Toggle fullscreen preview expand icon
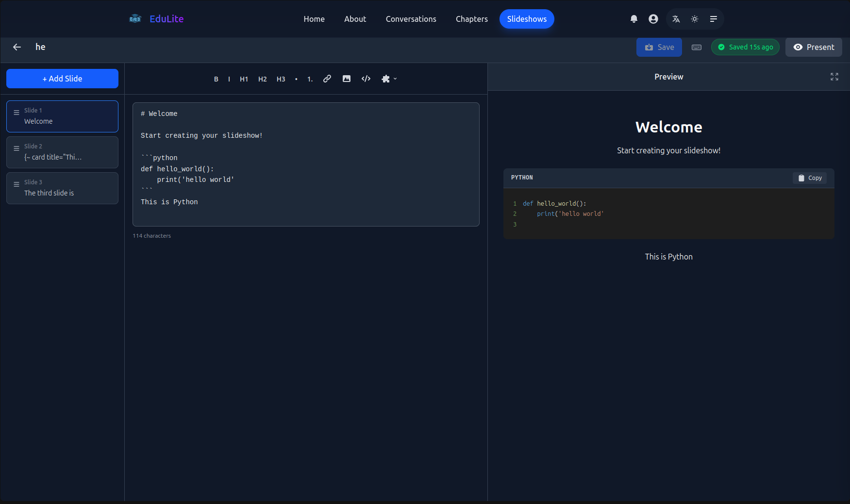The height and width of the screenshot is (504, 850). (834, 77)
